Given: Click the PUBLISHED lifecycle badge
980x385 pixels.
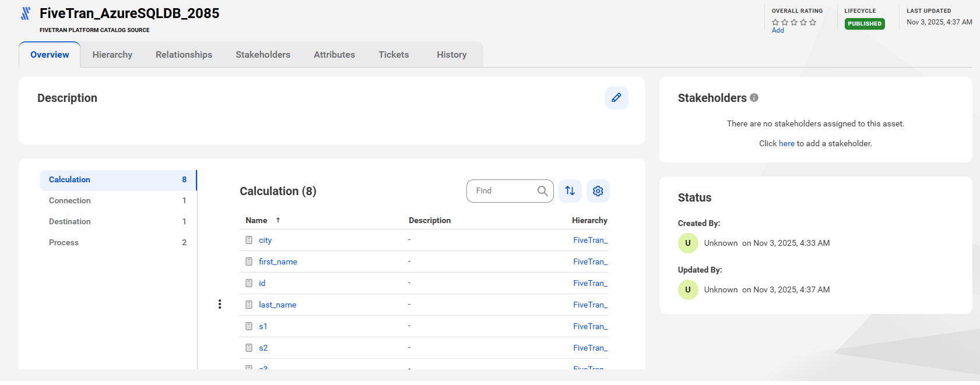Looking at the screenshot, I should (865, 24).
